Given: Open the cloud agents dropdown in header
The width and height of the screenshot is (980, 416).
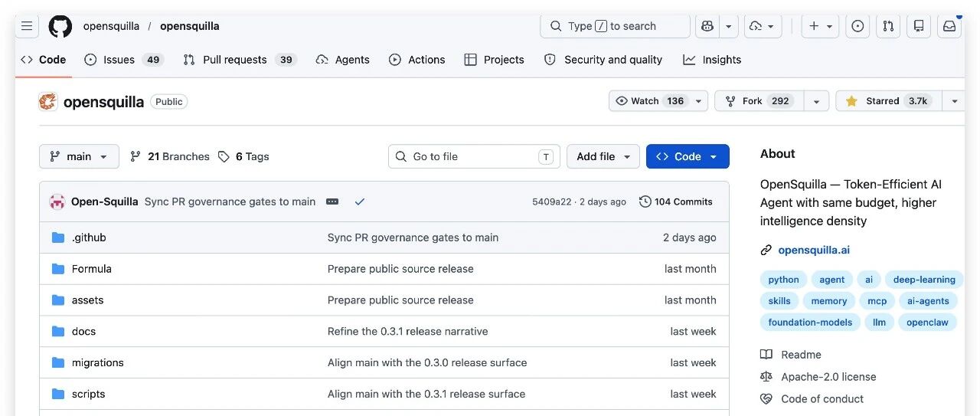Looking at the screenshot, I should tap(763, 26).
